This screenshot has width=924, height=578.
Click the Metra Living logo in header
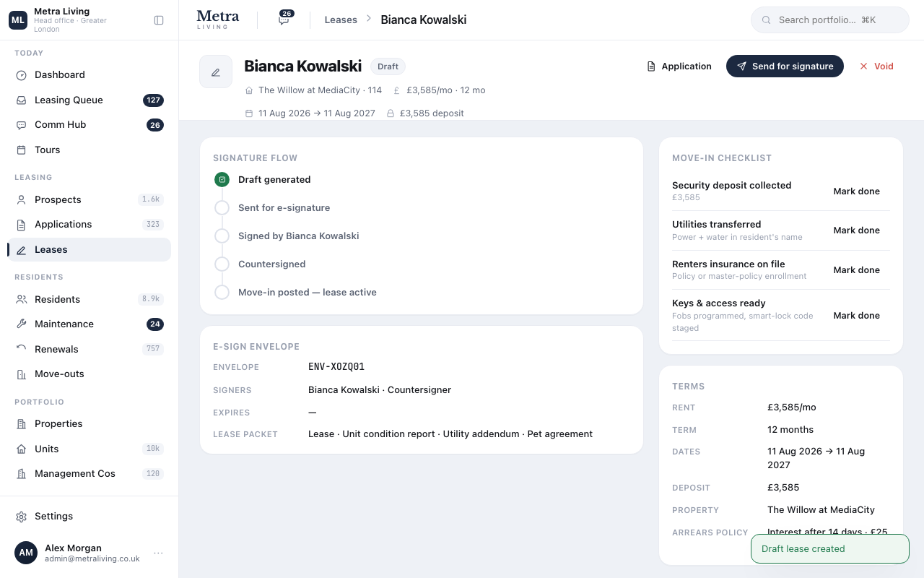coord(217,20)
